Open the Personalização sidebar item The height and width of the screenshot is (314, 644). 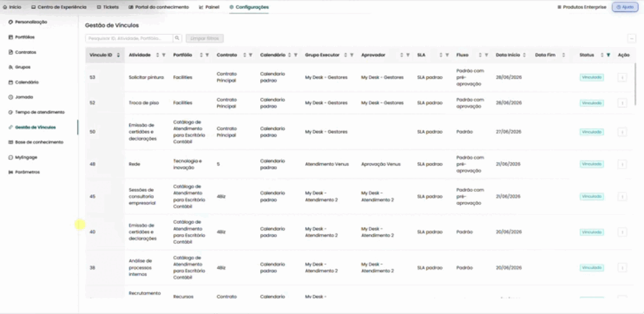click(x=28, y=22)
